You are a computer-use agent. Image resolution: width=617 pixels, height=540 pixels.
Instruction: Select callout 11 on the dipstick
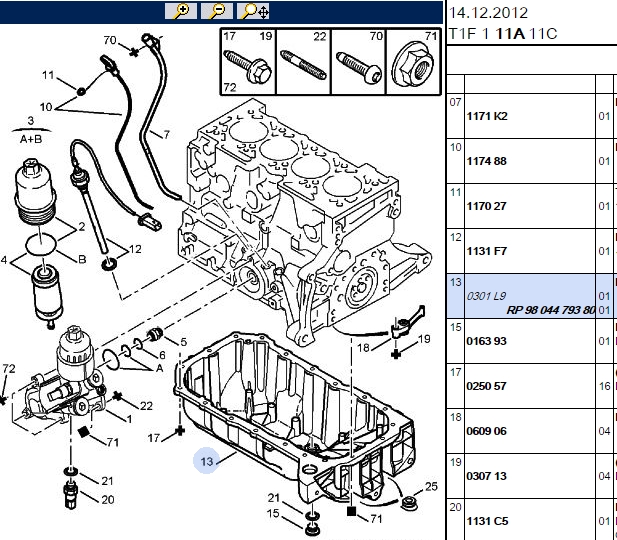tap(48, 75)
